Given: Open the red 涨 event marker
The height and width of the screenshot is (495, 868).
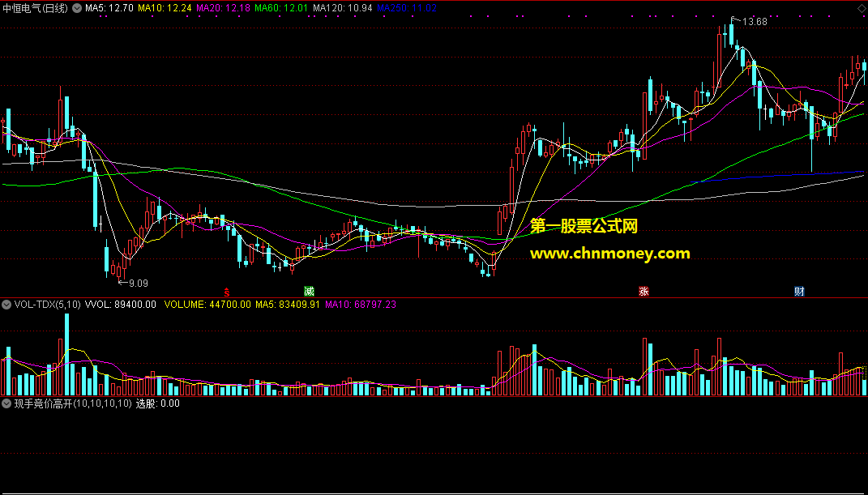Looking at the screenshot, I should coord(644,292).
